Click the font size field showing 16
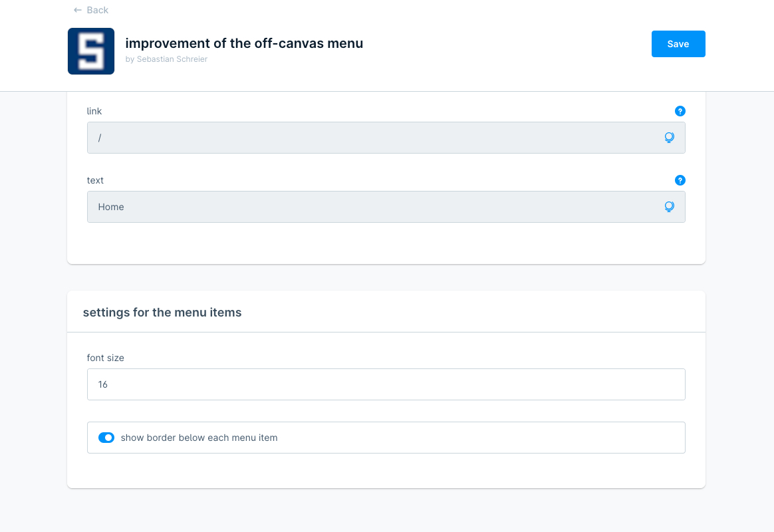This screenshot has width=774, height=532. 386,384
